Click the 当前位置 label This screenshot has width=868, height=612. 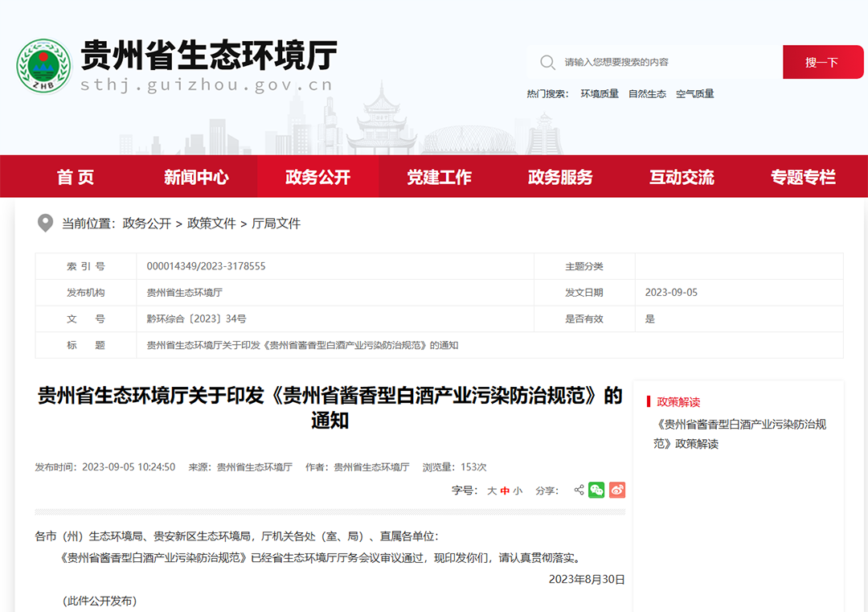88,224
